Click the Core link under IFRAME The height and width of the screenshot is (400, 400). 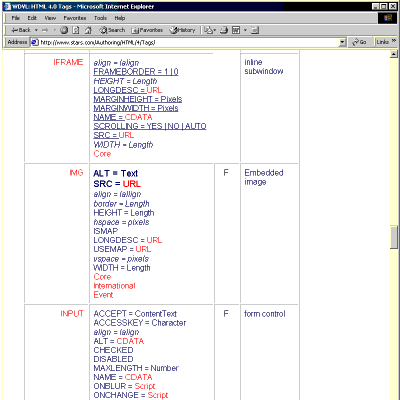pos(102,154)
